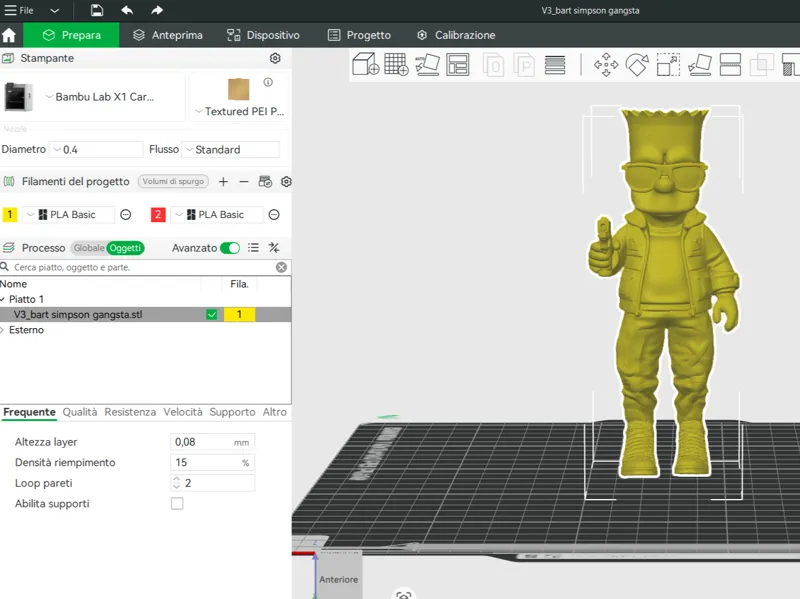Image resolution: width=800 pixels, height=599 pixels.
Task: Open printer settings gear in Stampante
Action: 275,58
